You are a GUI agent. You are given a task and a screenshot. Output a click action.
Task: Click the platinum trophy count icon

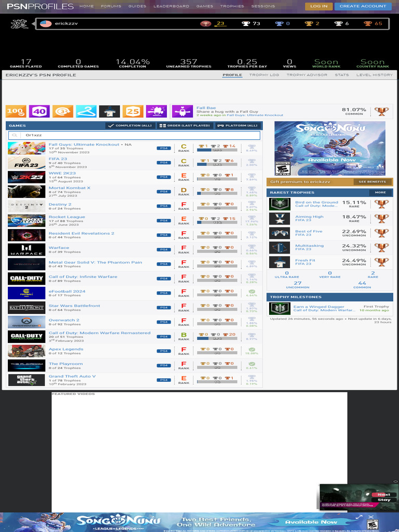(x=279, y=23)
